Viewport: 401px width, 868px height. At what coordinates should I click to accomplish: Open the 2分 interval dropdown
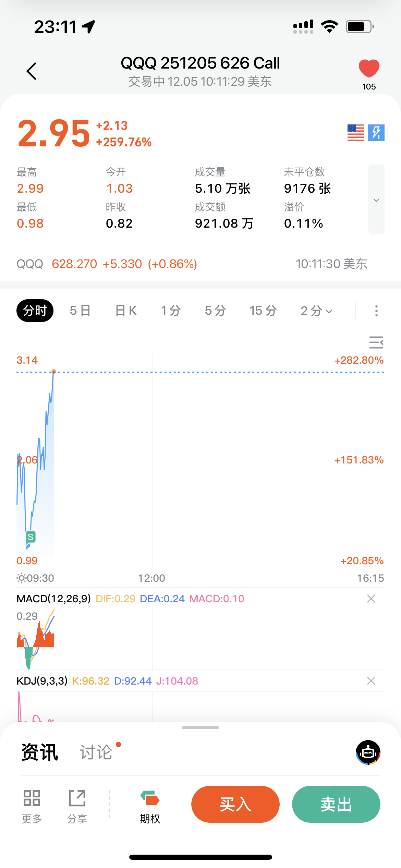(316, 311)
